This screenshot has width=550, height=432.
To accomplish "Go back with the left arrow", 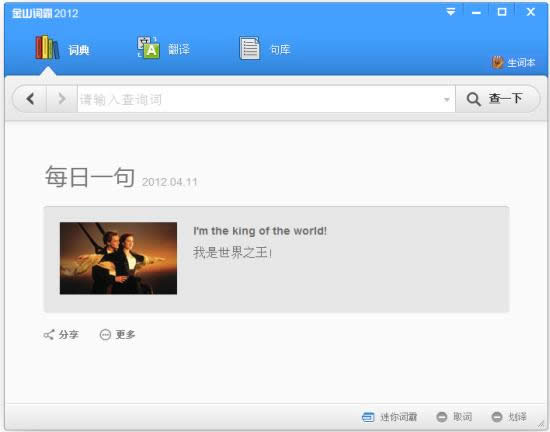I will (30, 99).
